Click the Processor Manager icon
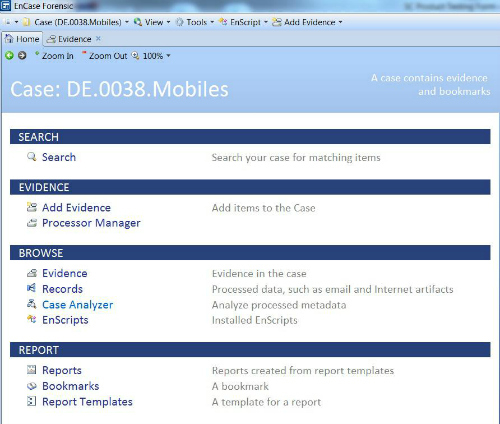This screenshot has width=500, height=424. pyautogui.click(x=32, y=223)
